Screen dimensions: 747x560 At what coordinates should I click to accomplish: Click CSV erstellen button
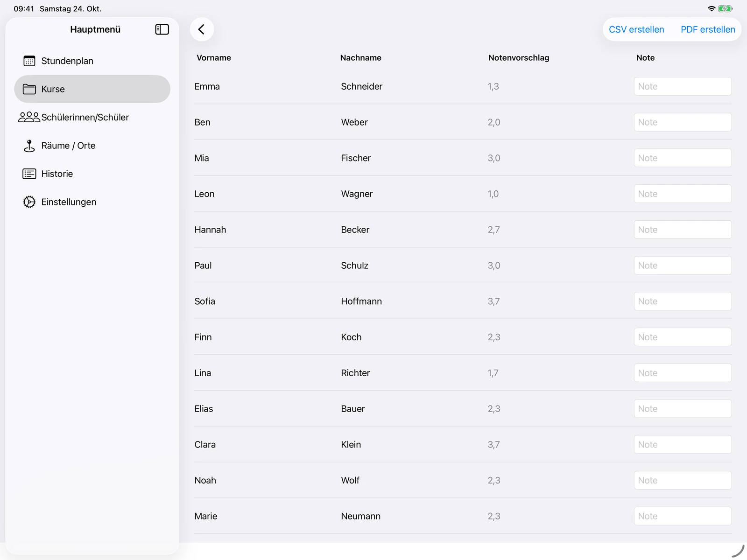[636, 29]
